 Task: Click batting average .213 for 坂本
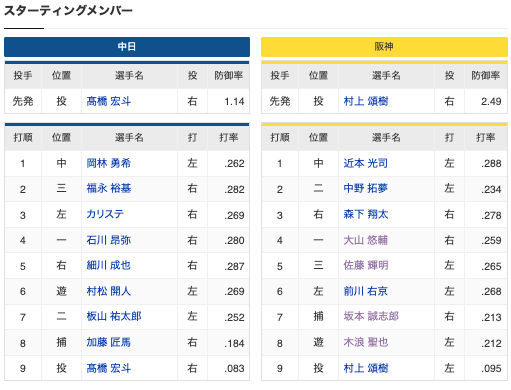(491, 317)
